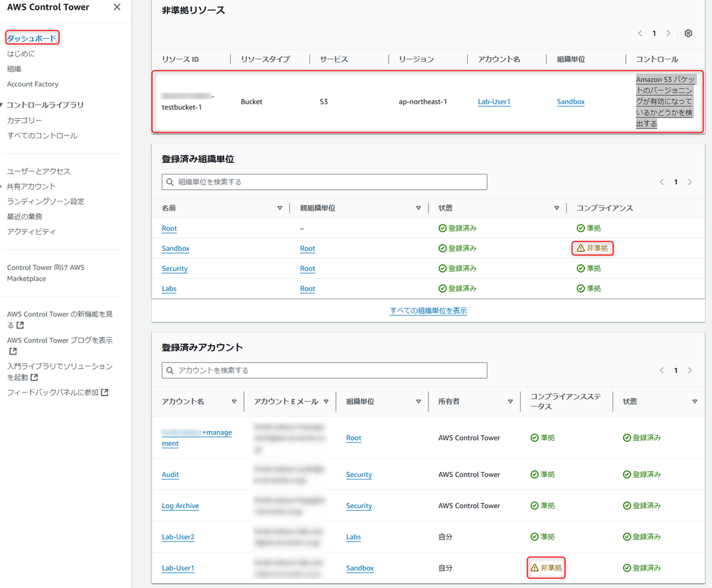This screenshot has width=712, height=588.
Task: Sort accounts by アカウント名 column
Action: click(234, 402)
